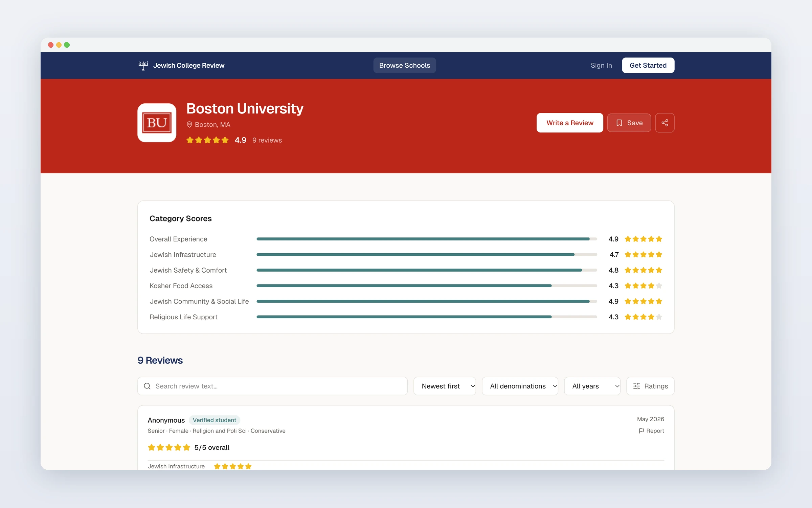Open the All denominations dropdown
This screenshot has width=812, height=508.
click(x=520, y=386)
